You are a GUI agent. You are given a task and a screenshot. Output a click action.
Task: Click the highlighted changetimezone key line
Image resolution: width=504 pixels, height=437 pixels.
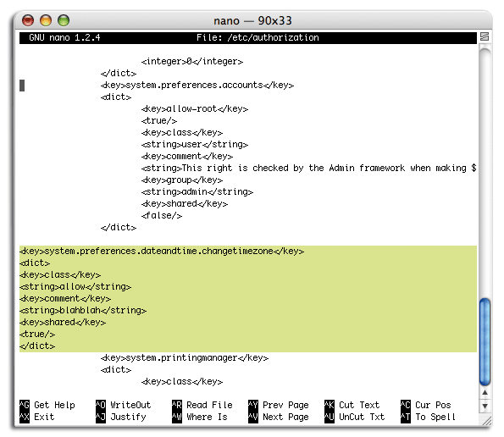[162, 251]
